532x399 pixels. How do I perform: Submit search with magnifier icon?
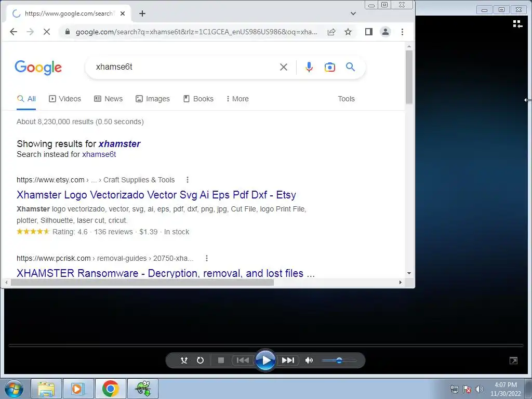[351, 67]
